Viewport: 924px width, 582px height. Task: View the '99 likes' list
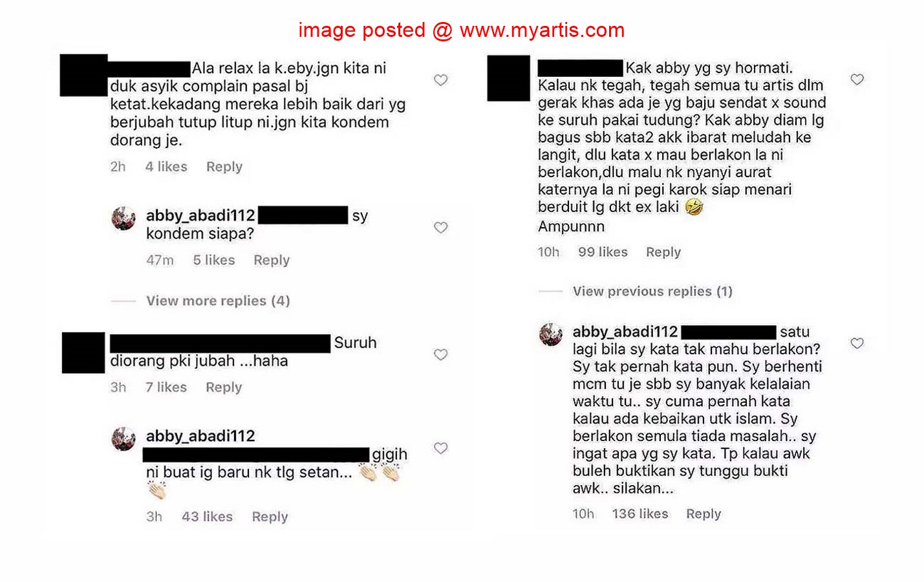tap(603, 252)
